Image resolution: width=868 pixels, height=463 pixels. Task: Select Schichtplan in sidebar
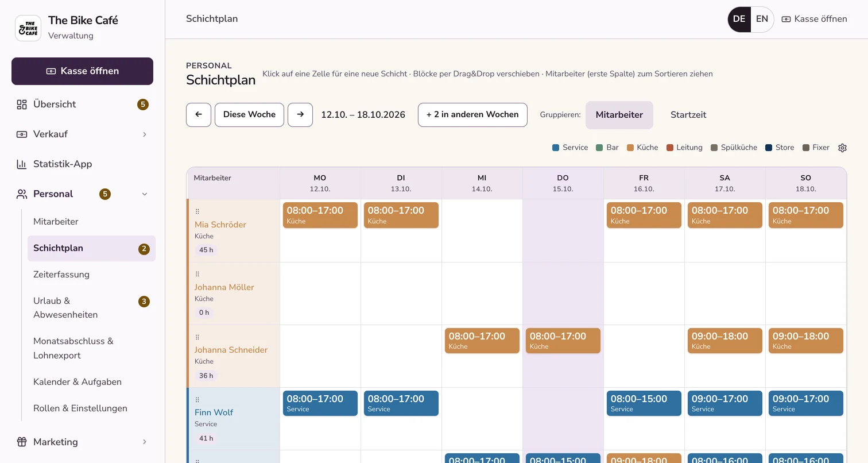[91, 249]
